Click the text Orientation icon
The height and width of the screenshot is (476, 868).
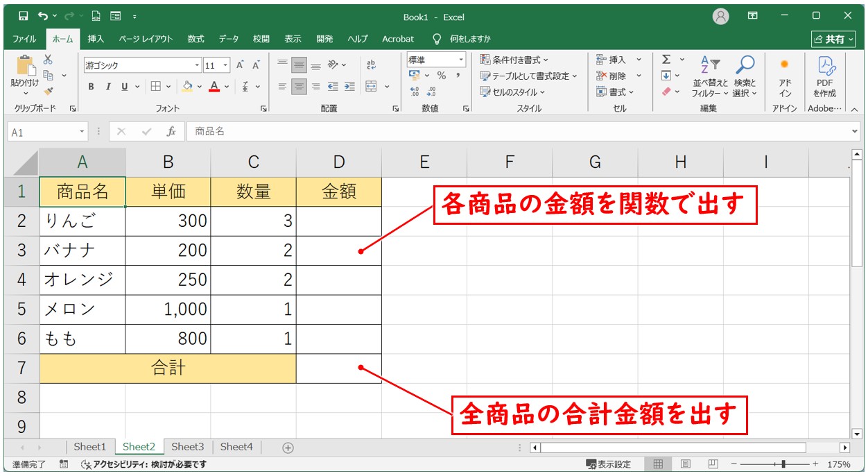point(333,65)
